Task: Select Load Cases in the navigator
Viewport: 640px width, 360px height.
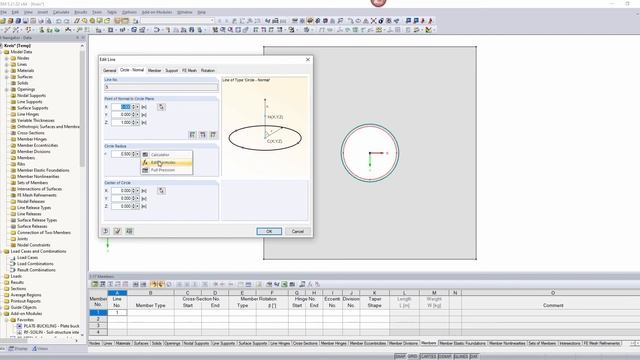Action: pyautogui.click(x=27, y=258)
